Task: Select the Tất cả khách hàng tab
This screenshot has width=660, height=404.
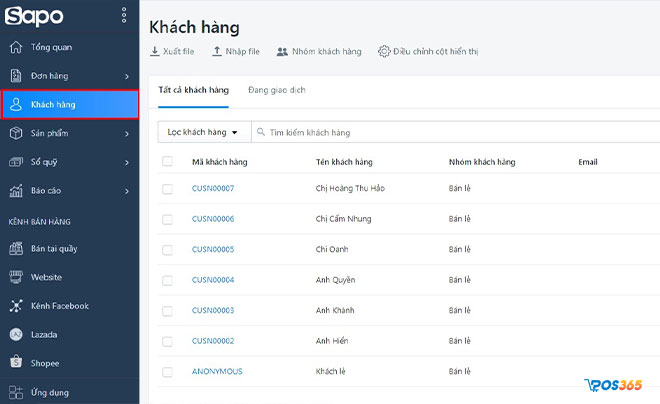Action: coord(194,90)
